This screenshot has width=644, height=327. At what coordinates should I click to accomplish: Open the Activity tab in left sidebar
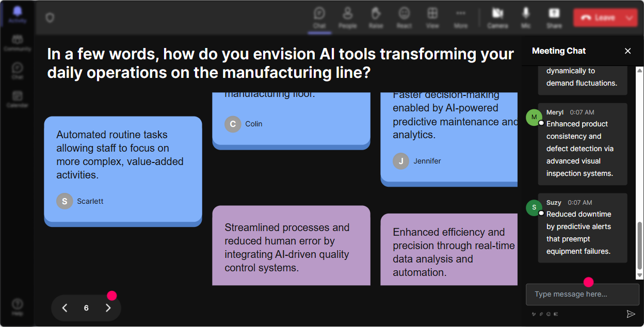pos(18,14)
